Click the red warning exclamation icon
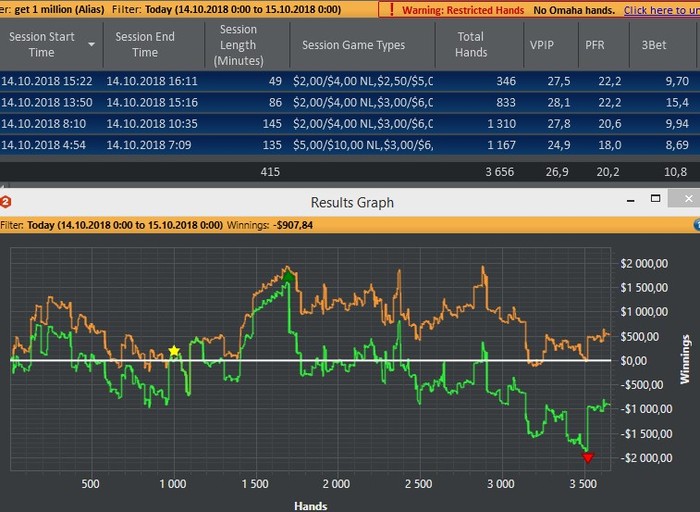The height and width of the screenshot is (512, 700). point(392,10)
